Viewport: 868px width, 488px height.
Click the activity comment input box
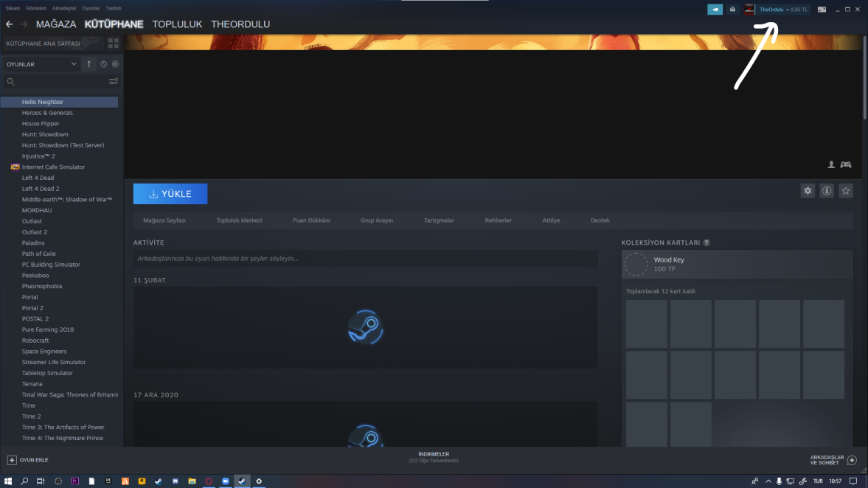(x=365, y=259)
